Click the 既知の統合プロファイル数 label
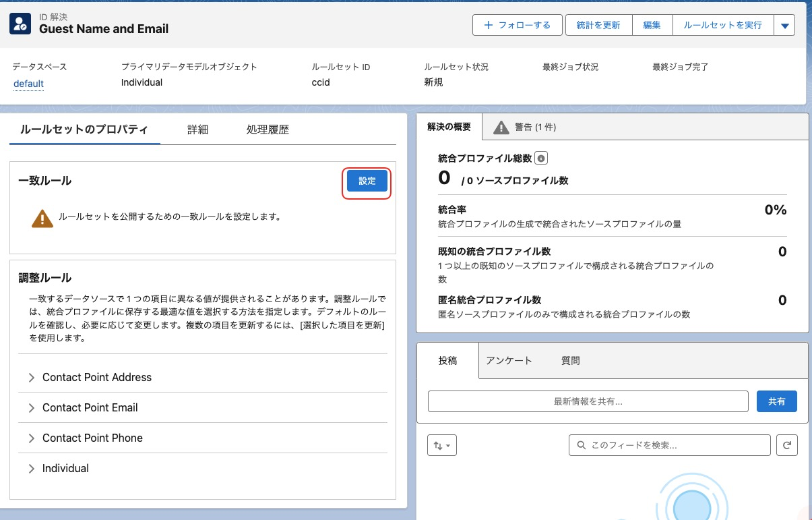812x520 pixels. [x=495, y=251]
